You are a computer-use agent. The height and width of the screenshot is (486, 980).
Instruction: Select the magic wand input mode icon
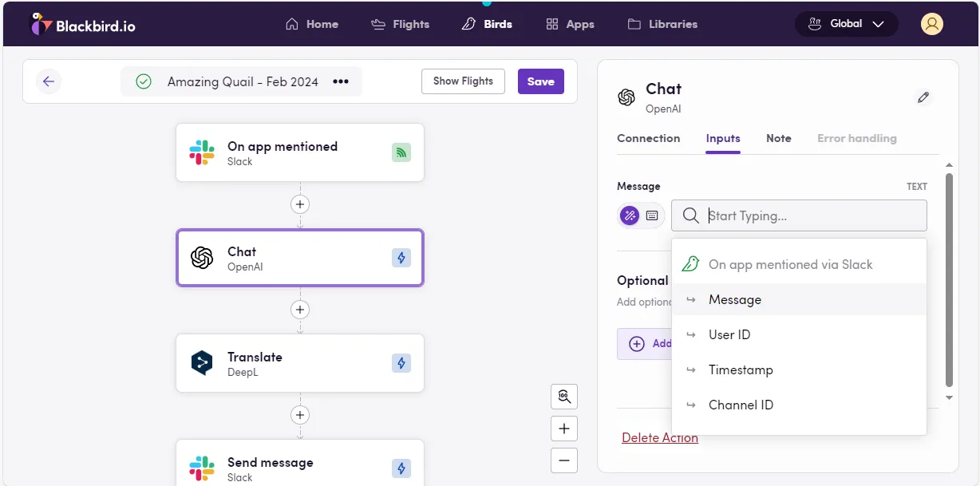(x=629, y=215)
